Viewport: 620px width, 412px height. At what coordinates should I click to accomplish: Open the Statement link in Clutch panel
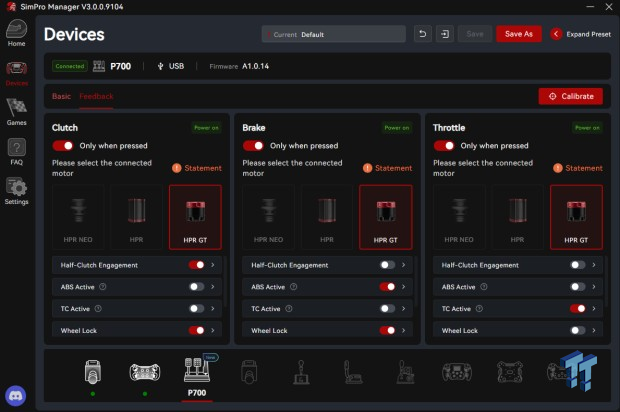[203, 168]
